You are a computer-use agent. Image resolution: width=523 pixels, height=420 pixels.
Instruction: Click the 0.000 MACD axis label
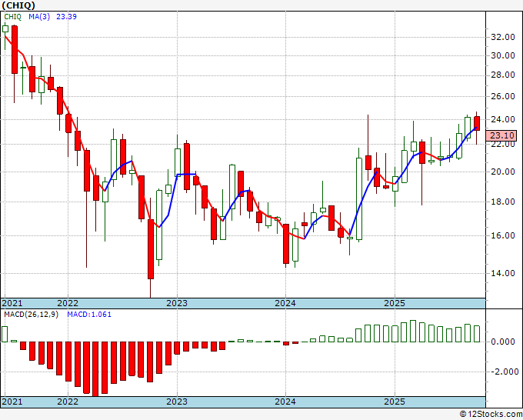click(503, 342)
